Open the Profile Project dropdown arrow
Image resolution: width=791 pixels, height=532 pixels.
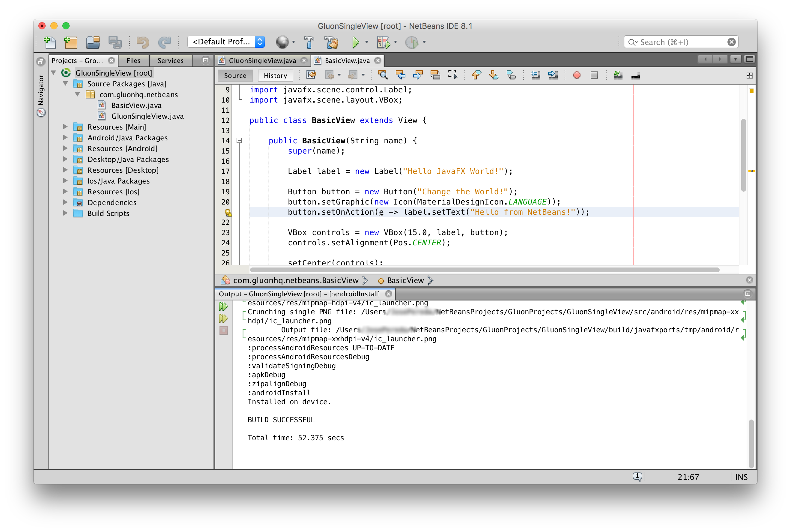coord(424,42)
